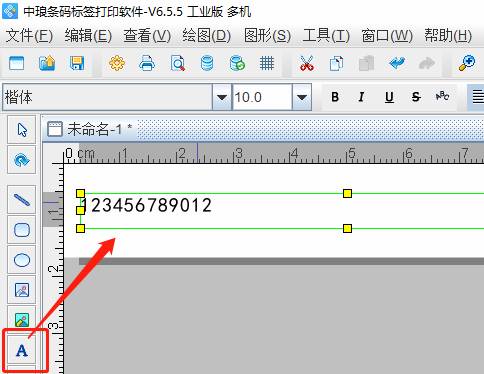Click the scissors cut icon
Viewport: 484px width, 374px height.
click(306, 63)
